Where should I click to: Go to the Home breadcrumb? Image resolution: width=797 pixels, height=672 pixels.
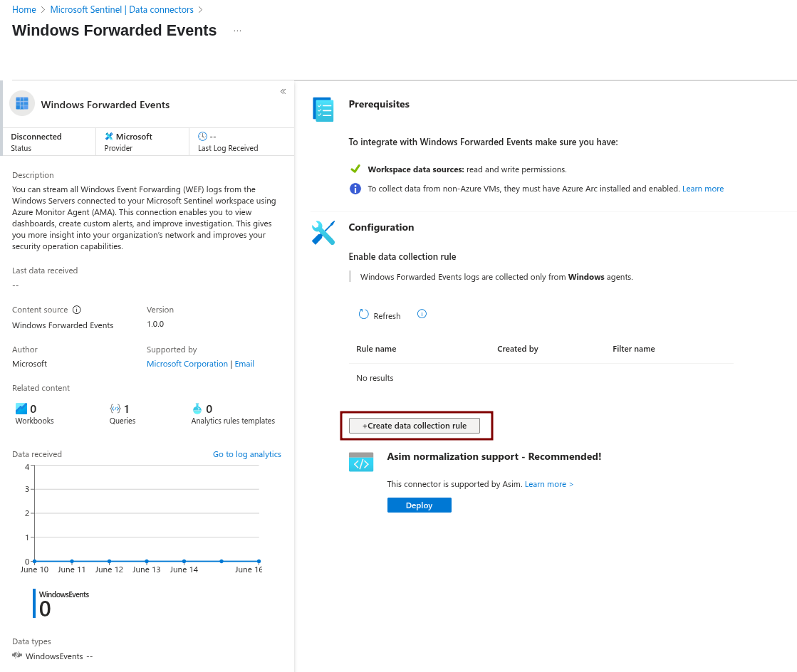(x=24, y=10)
